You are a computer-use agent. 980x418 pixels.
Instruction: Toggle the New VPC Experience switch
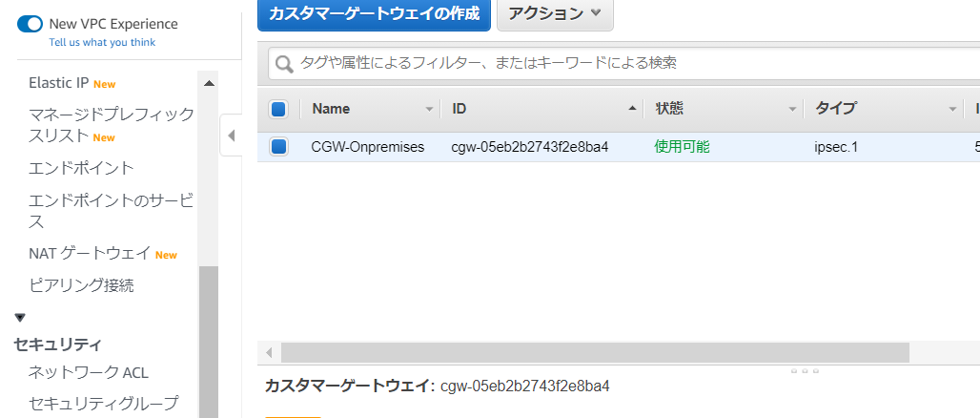point(30,24)
